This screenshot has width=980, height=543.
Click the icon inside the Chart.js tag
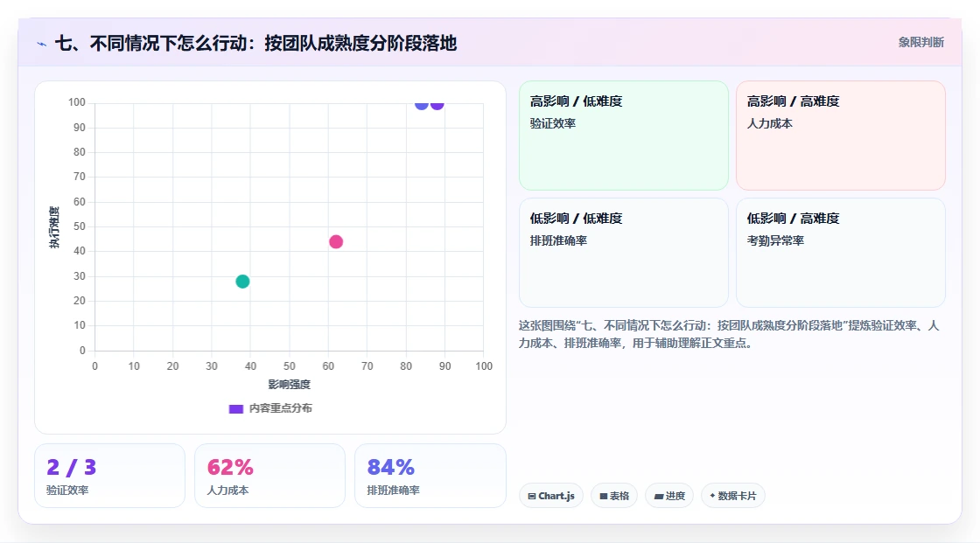point(532,496)
